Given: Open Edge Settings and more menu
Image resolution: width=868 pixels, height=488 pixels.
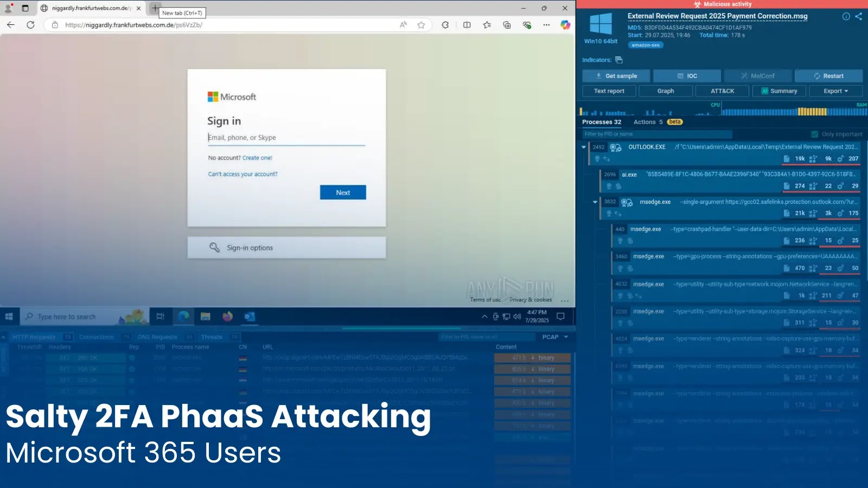Looking at the screenshot, I should (x=546, y=25).
